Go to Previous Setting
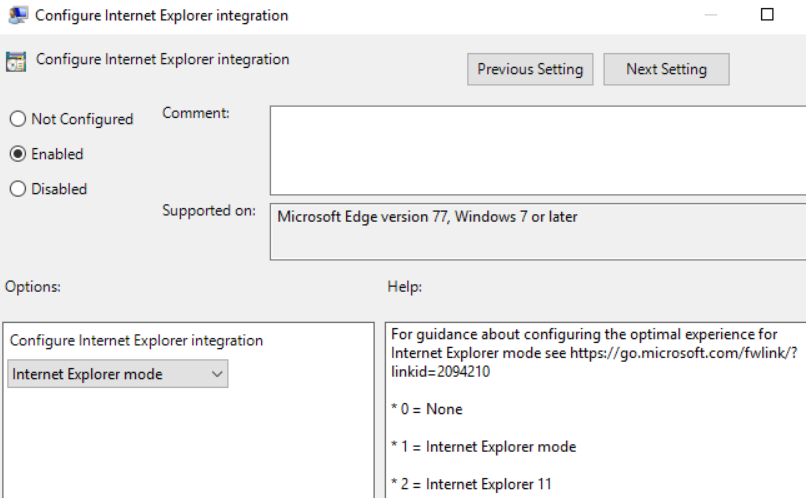 coord(530,69)
